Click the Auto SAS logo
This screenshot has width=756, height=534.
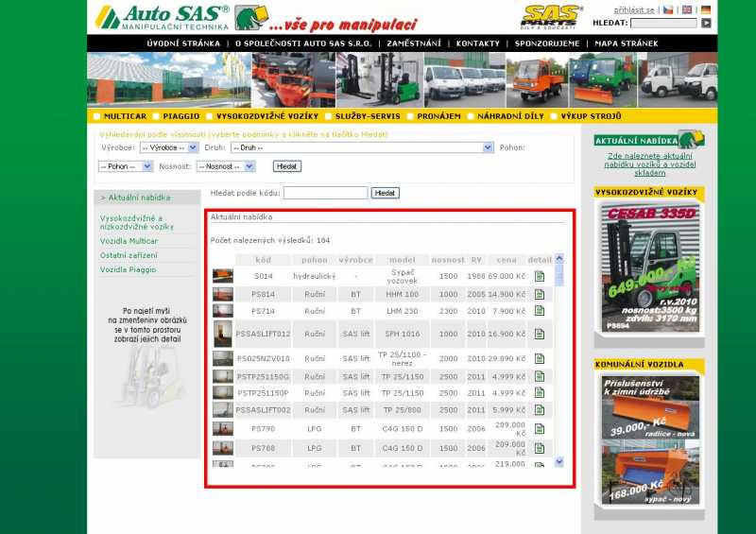[x=162, y=17]
